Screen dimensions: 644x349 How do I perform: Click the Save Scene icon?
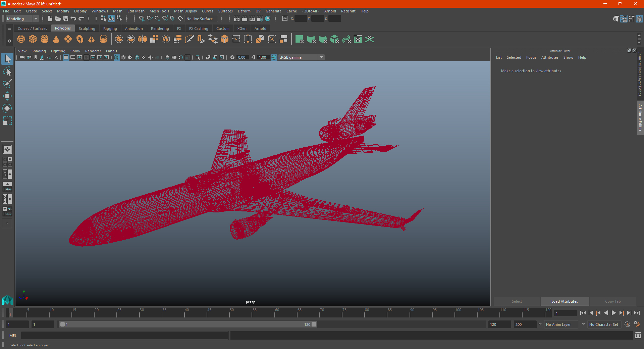pyautogui.click(x=66, y=18)
